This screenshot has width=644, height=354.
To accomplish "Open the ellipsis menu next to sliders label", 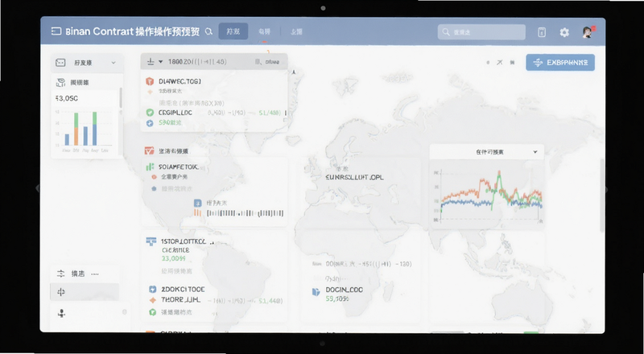I will (x=95, y=274).
